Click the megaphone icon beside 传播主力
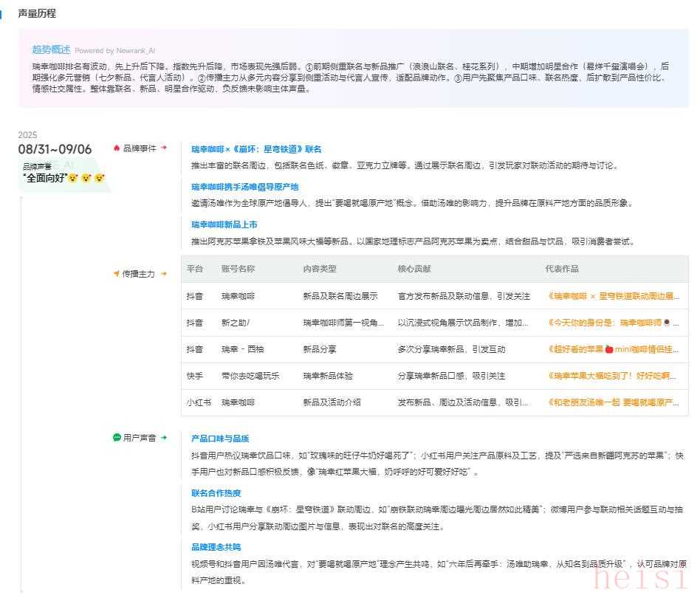The width and height of the screenshot is (700, 598). [117, 274]
